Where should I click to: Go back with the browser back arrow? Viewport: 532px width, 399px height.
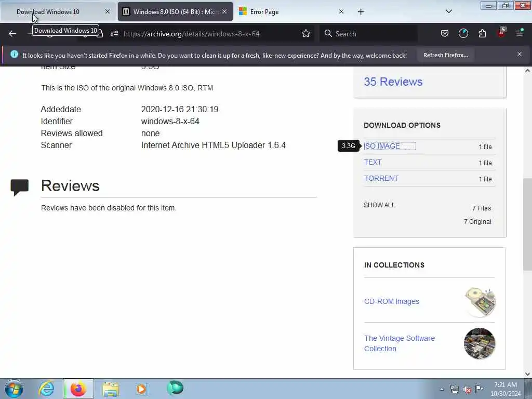tap(12, 34)
